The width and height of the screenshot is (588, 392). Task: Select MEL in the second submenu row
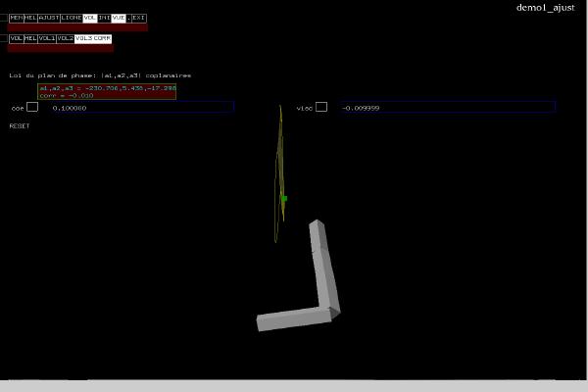tap(30, 38)
